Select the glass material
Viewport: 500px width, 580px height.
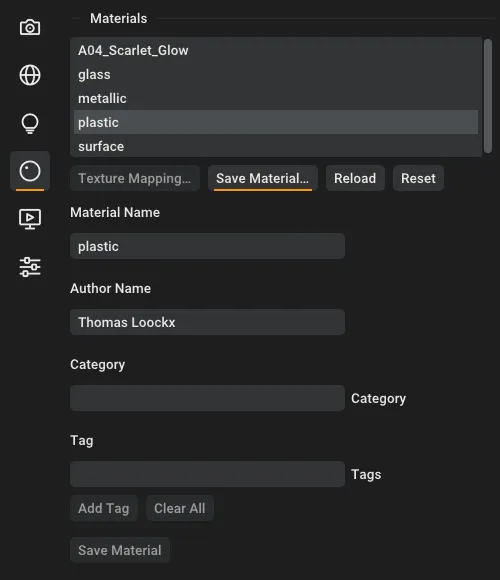click(x=276, y=74)
